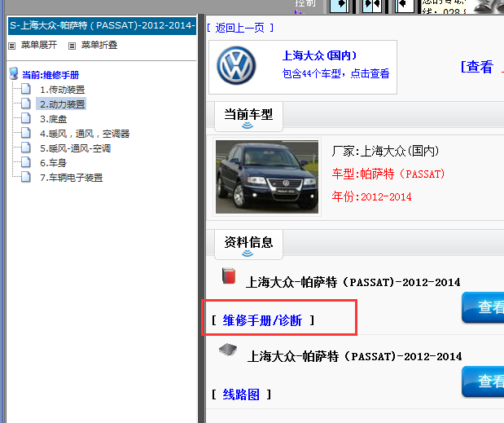Click the page icon next to 5.暖风-通风-空调
The width and height of the screenshot is (504, 423).
tap(26, 148)
